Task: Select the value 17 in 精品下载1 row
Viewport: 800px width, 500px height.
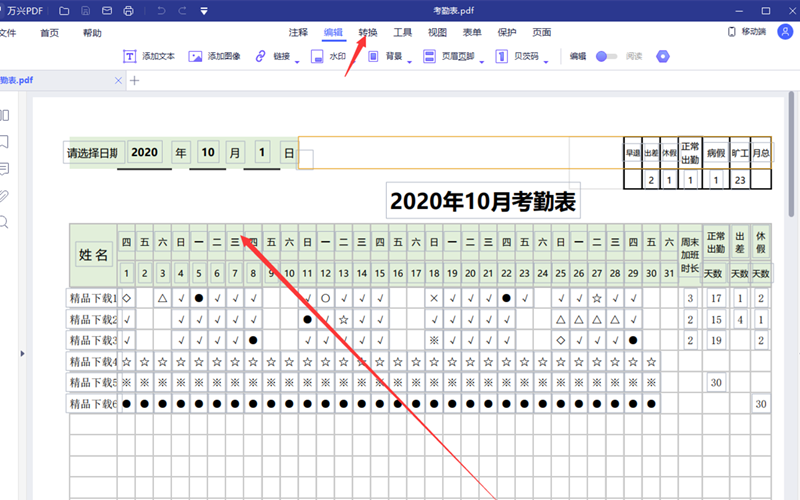Action: pos(716,298)
